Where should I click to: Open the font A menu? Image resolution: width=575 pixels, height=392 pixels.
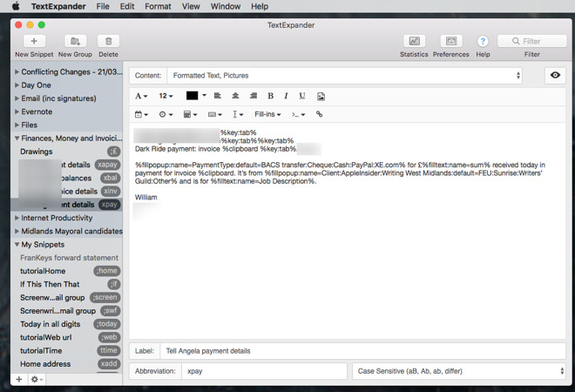[x=141, y=96]
